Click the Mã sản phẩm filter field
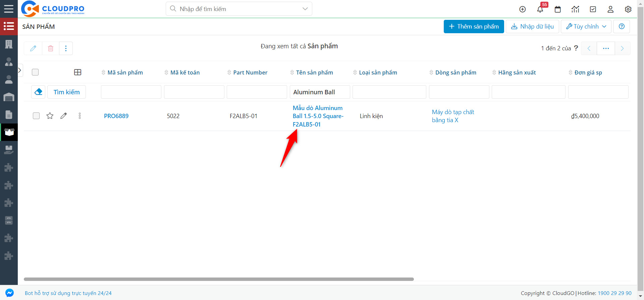The height and width of the screenshot is (300, 644). tap(131, 92)
